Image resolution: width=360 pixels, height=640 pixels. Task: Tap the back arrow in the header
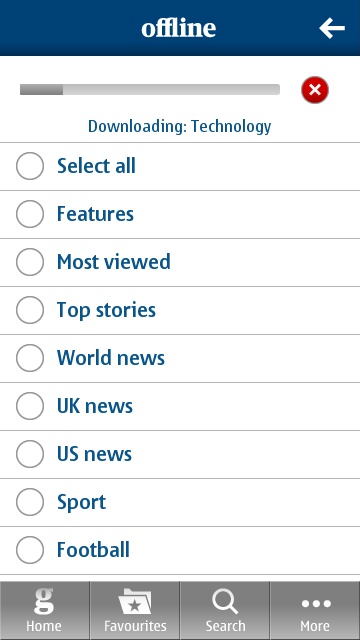pos(332,28)
